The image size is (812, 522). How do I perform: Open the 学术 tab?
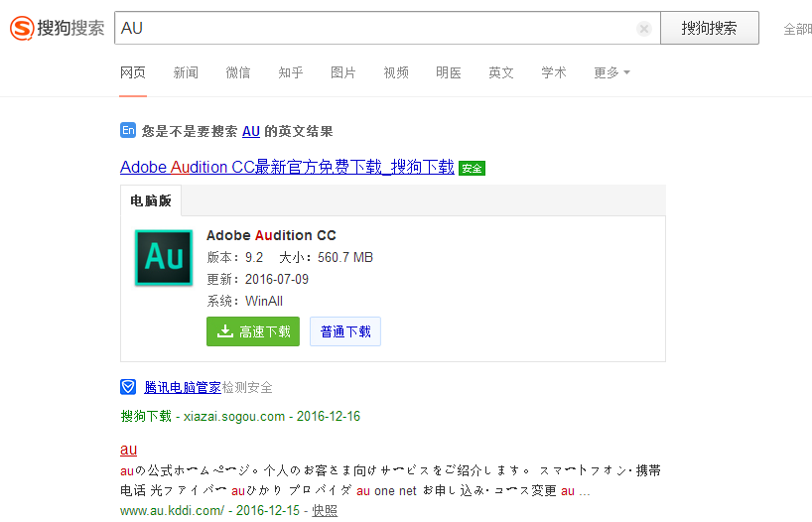(554, 72)
